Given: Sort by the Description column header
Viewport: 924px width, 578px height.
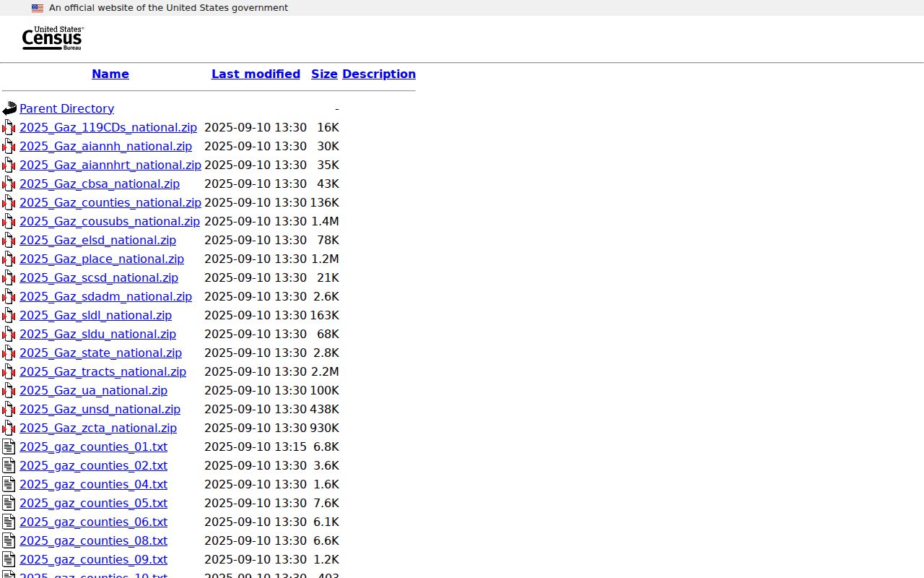Looking at the screenshot, I should click(379, 74).
